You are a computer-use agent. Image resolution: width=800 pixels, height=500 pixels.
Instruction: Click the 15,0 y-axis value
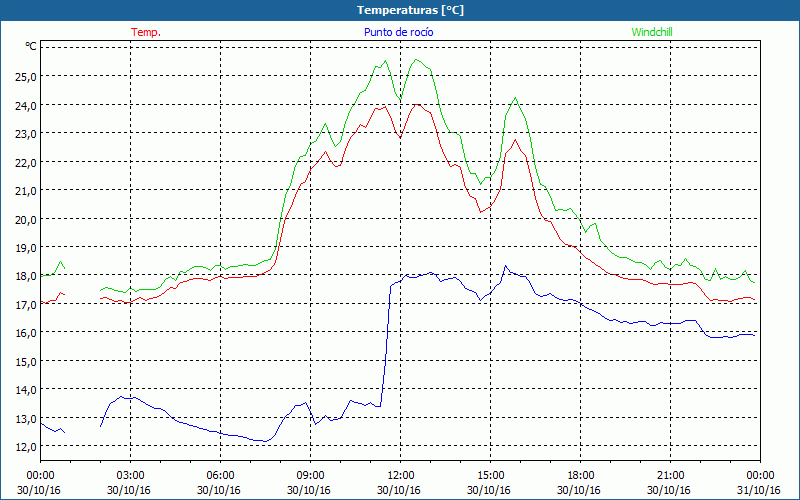(27, 361)
